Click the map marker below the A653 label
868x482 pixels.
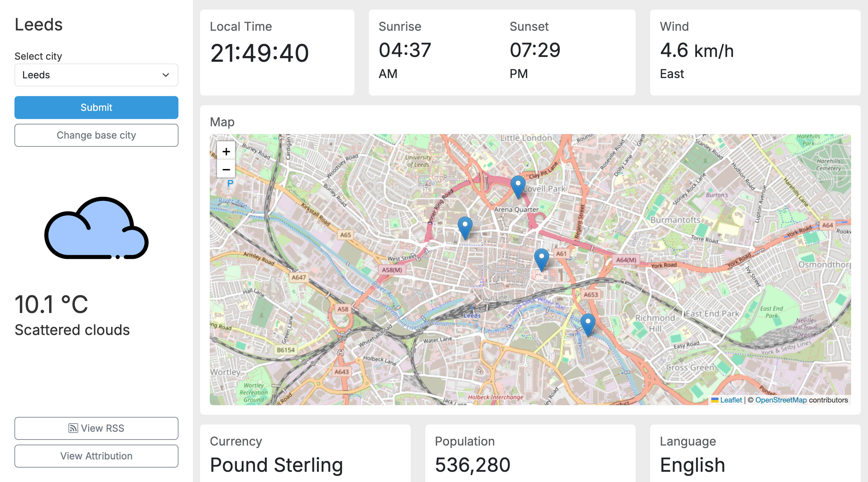pyautogui.click(x=588, y=325)
